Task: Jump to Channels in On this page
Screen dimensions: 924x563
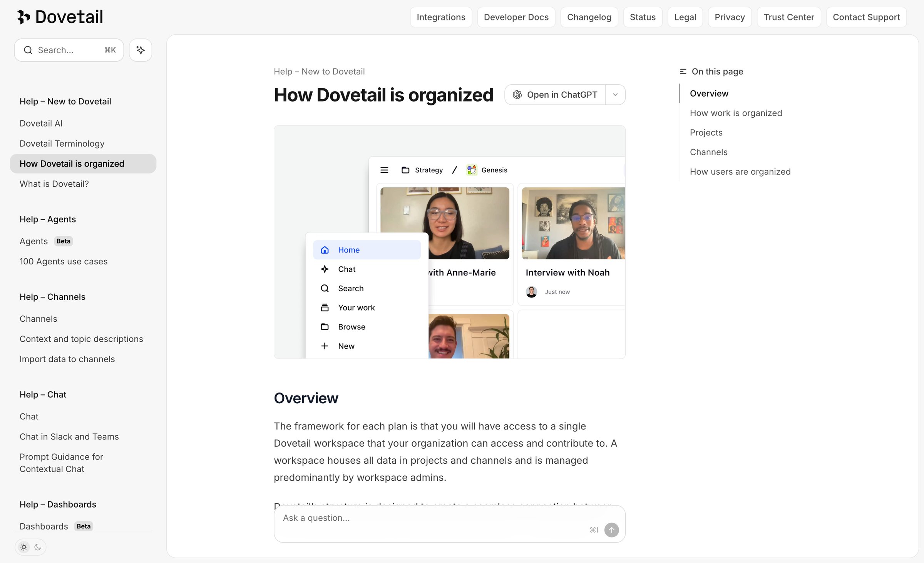Action: click(708, 152)
